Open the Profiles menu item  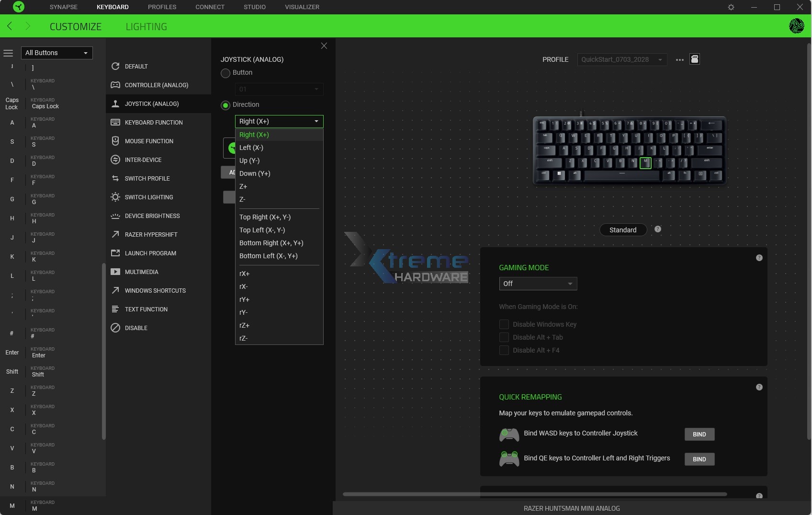162,7
